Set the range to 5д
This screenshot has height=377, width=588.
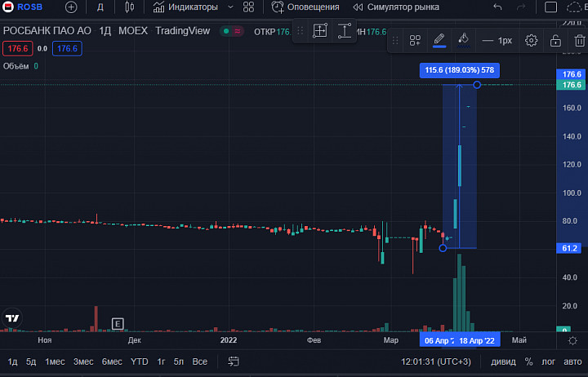click(31, 361)
